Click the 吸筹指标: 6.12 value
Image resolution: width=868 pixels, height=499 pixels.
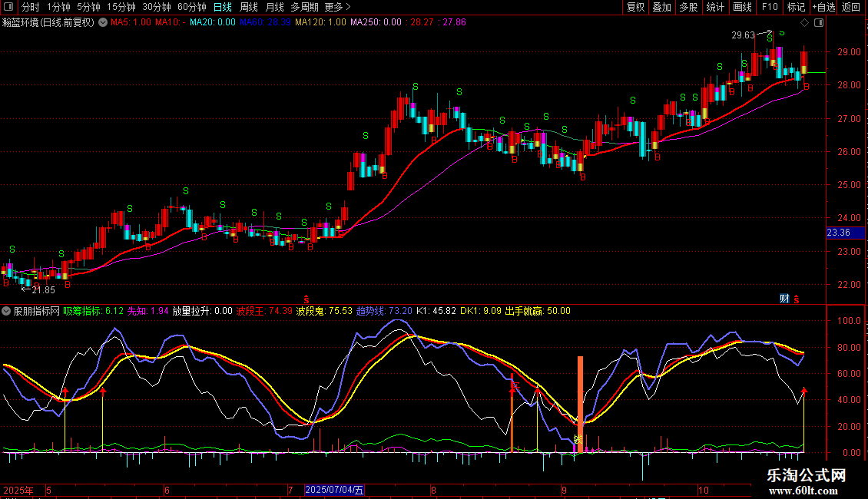94,311
